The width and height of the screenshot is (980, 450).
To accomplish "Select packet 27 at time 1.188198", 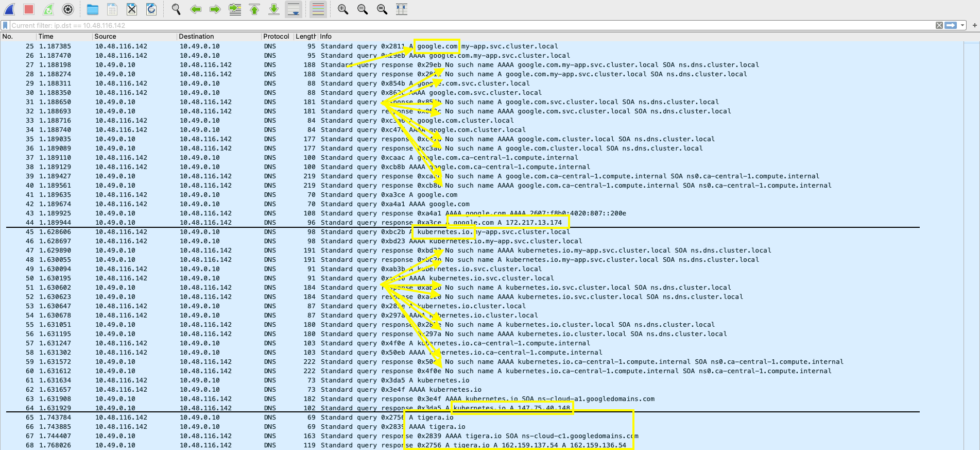I will [482, 65].
